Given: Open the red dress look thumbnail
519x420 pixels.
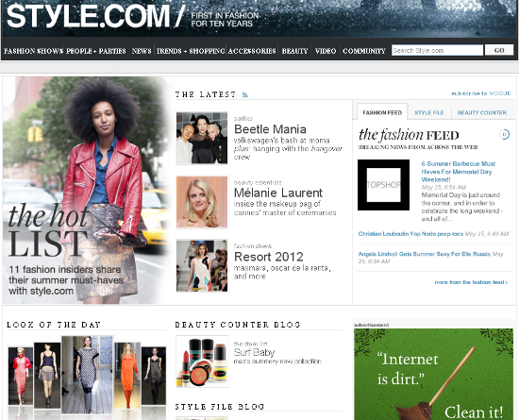Looking at the screenshot, I should 21,376.
